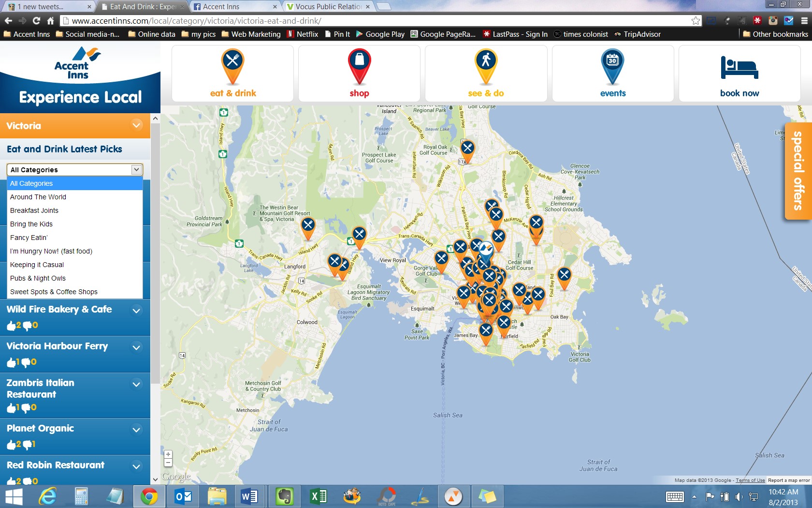Thumbs up Wild Fire Bakery & Cafe
Screen dimensions: 812x508
tap(11, 326)
